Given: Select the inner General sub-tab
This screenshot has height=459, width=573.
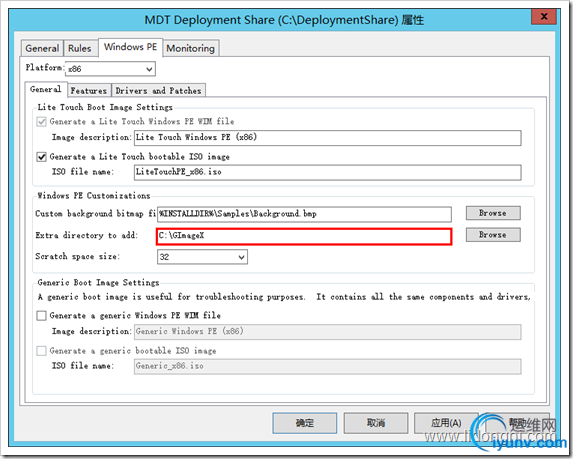Looking at the screenshot, I should pos(46,90).
